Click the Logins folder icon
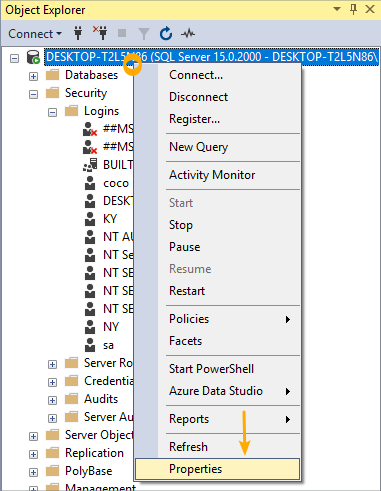Image resolution: width=381 pixels, height=491 pixels. [x=71, y=111]
